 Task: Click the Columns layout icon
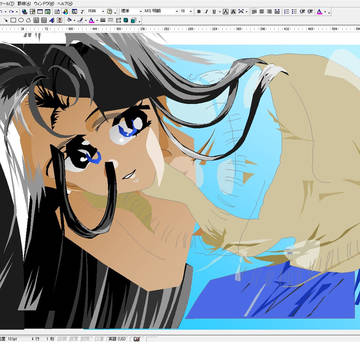pyautogui.click(x=57, y=12)
